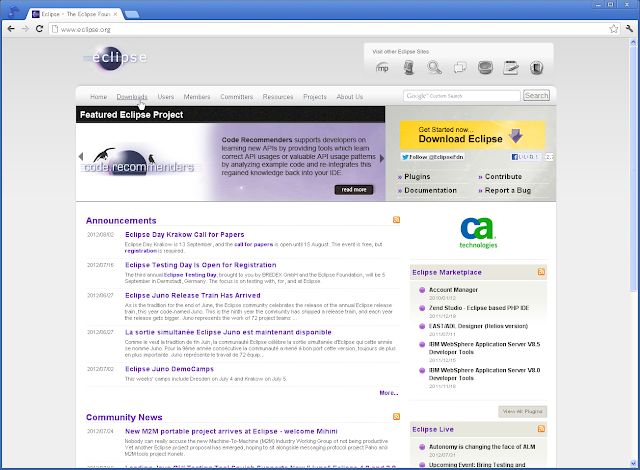Image resolution: width=640 pixels, height=470 pixels.
Task: Click the call for papers inline link
Action: 253,244
